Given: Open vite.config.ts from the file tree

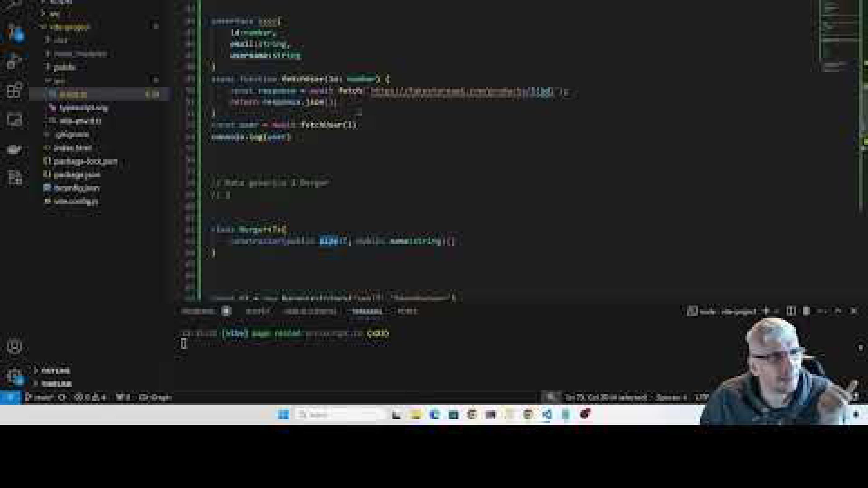Looking at the screenshot, I should (x=75, y=201).
